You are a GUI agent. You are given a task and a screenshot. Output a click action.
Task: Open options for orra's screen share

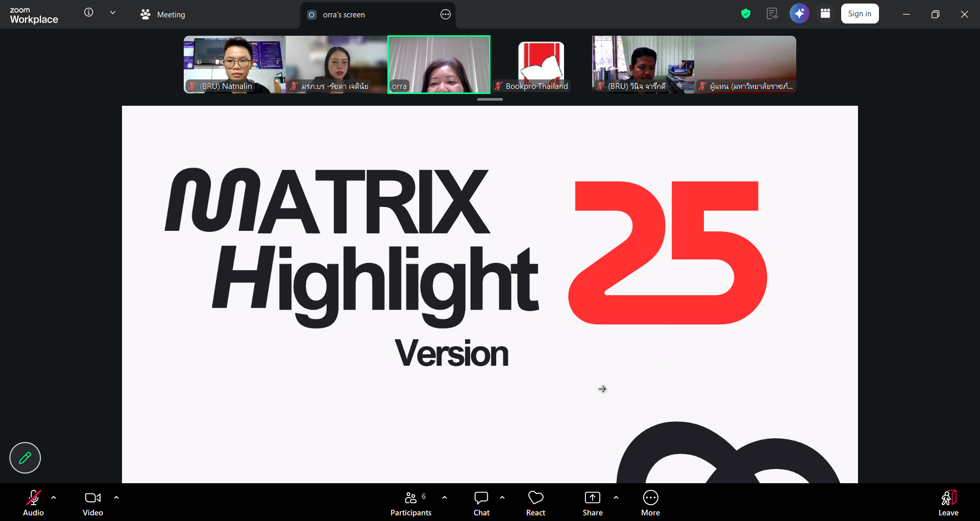(x=446, y=15)
